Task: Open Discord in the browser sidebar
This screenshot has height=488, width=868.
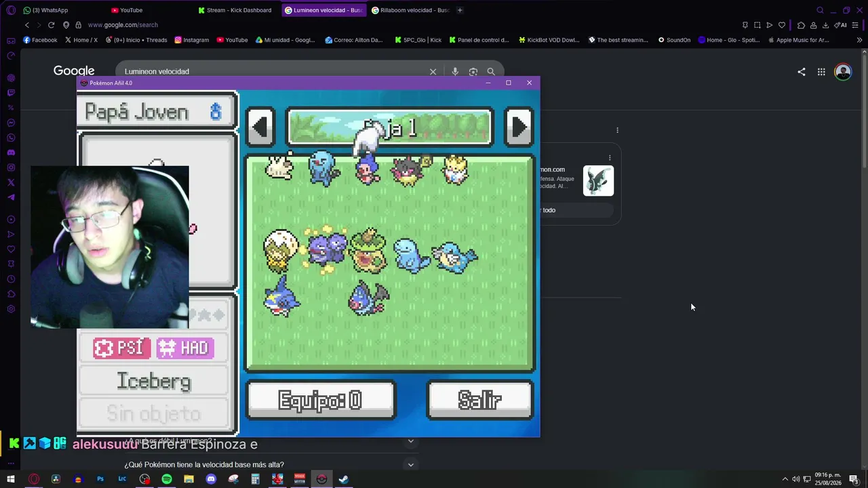Action: (11, 152)
